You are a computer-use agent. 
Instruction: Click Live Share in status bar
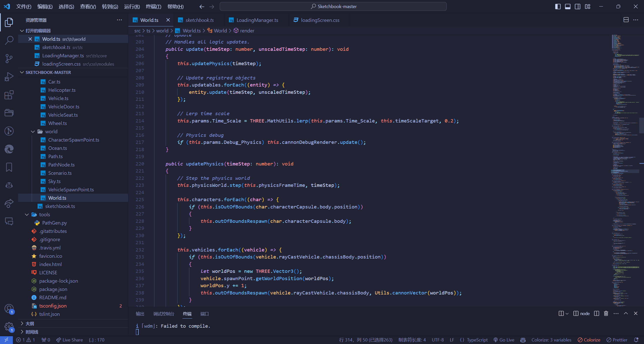coord(69,340)
